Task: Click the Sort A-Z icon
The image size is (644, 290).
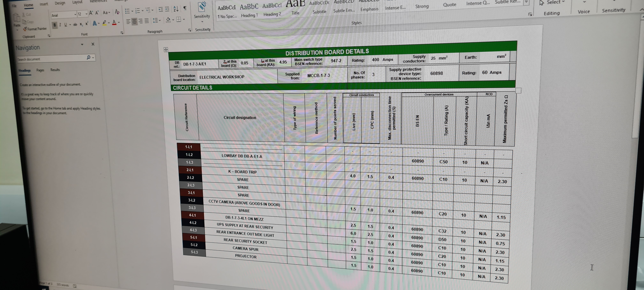Action: [x=176, y=9]
